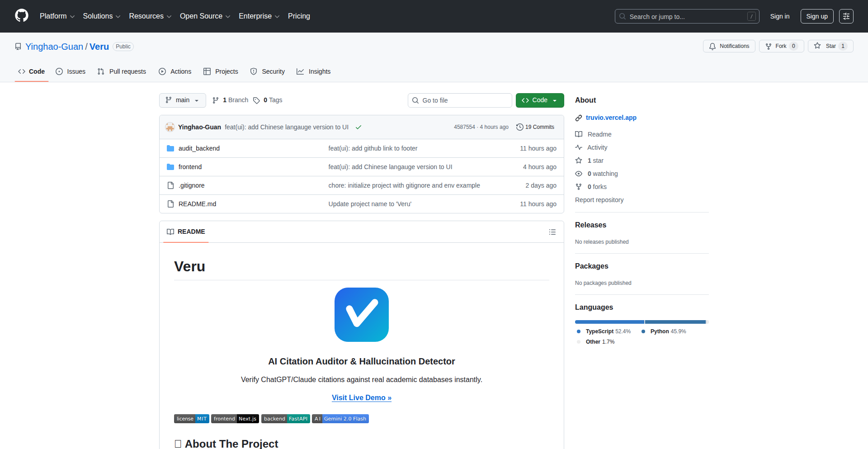Focus the Search or jump to field
The width and height of the screenshot is (868, 449).
(687, 16)
